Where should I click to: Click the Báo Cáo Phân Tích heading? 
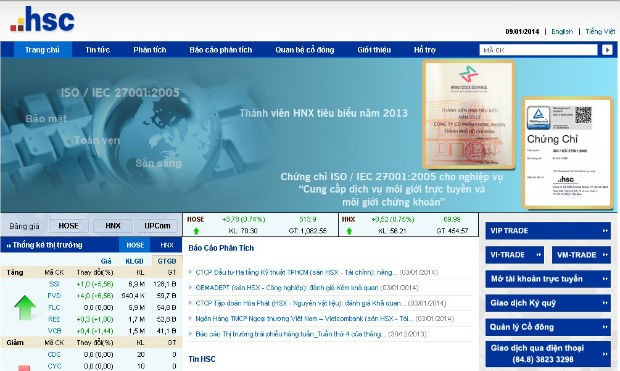coord(221,248)
